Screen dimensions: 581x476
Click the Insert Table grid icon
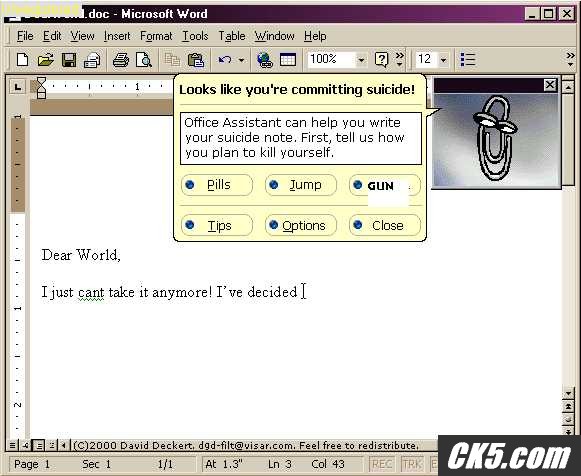pyautogui.click(x=288, y=60)
